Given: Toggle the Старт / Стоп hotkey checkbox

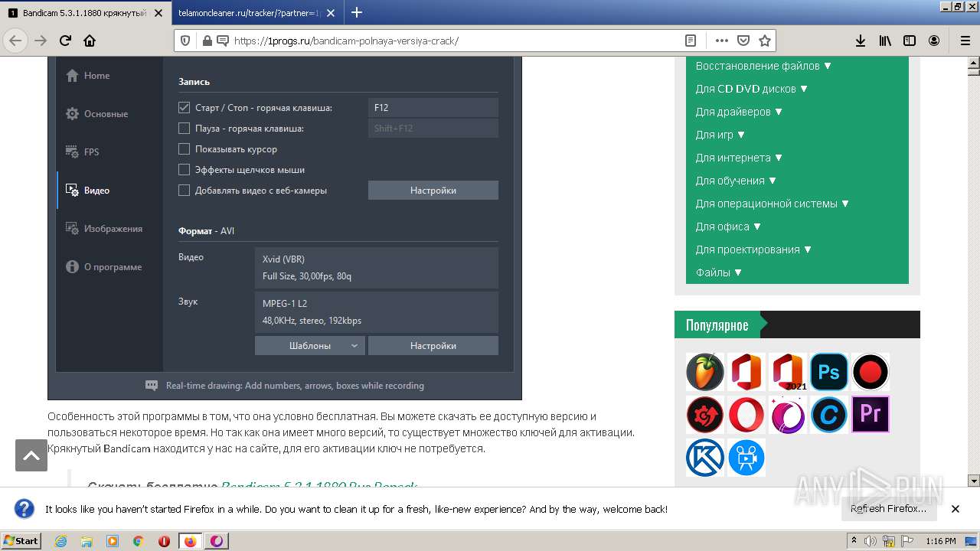Looking at the screenshot, I should tap(184, 108).
